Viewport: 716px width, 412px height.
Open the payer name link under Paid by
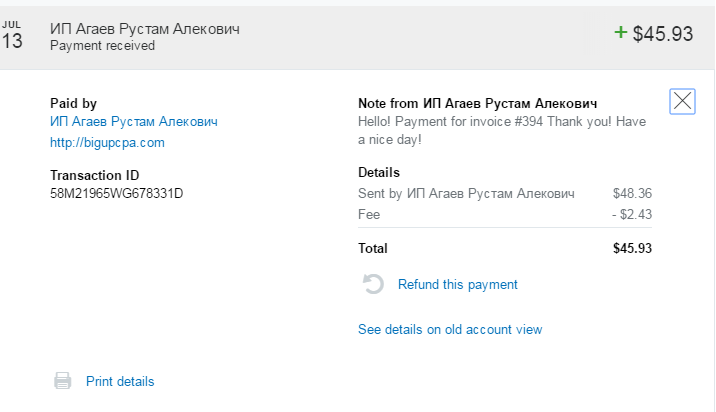pyautogui.click(x=133, y=121)
